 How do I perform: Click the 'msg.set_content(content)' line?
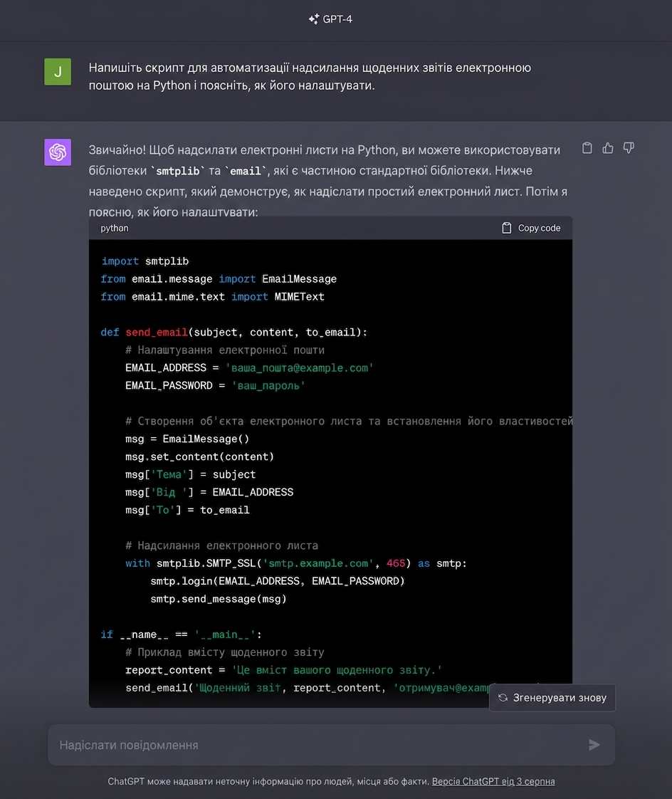tap(200, 456)
